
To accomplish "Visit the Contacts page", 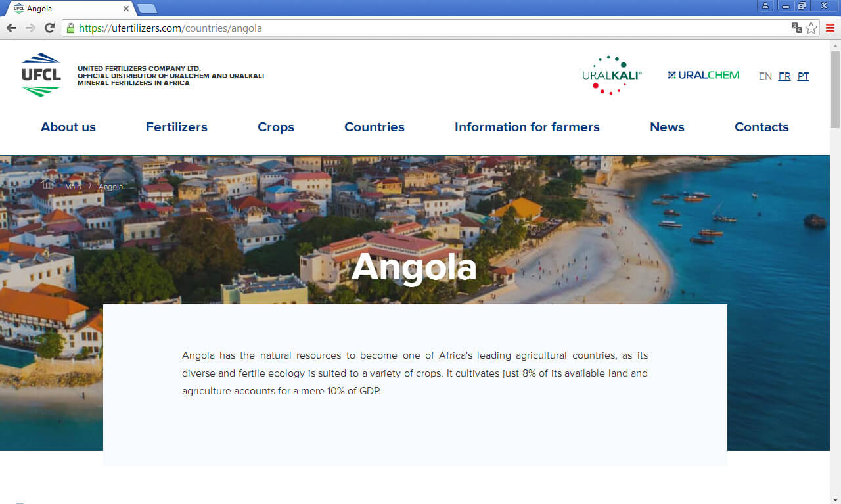I will point(761,127).
